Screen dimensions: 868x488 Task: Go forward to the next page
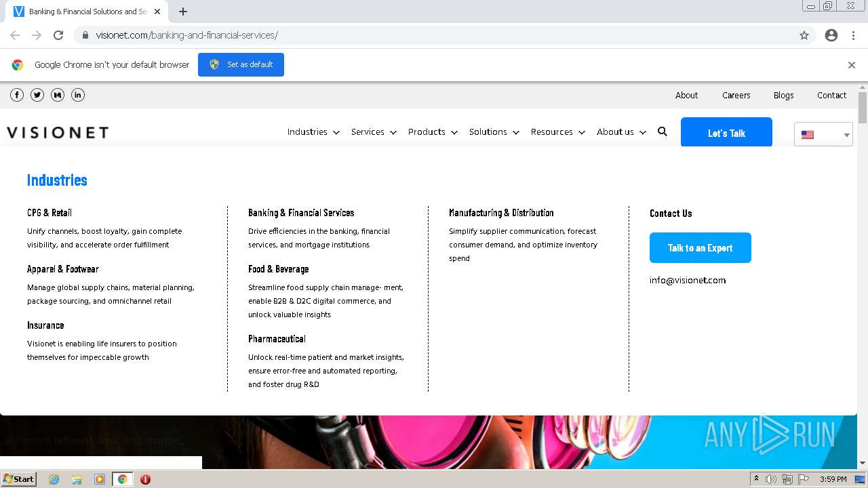37,35
